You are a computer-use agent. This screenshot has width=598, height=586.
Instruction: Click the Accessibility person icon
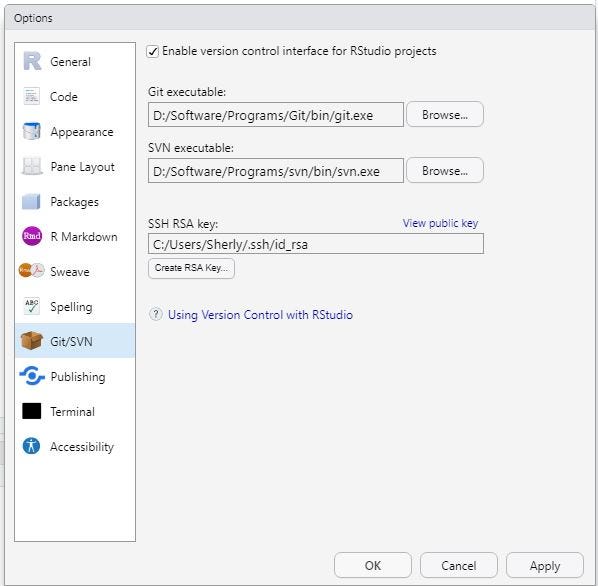coord(31,446)
